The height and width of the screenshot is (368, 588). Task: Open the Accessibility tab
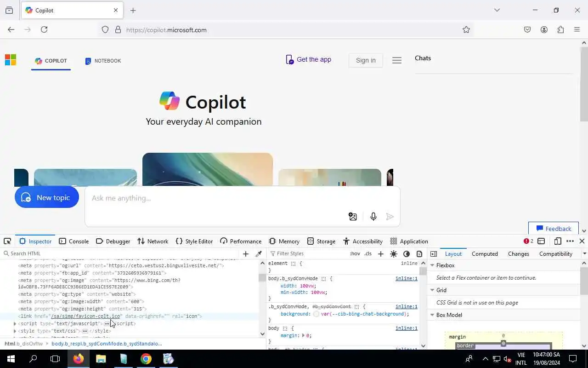[363, 241]
